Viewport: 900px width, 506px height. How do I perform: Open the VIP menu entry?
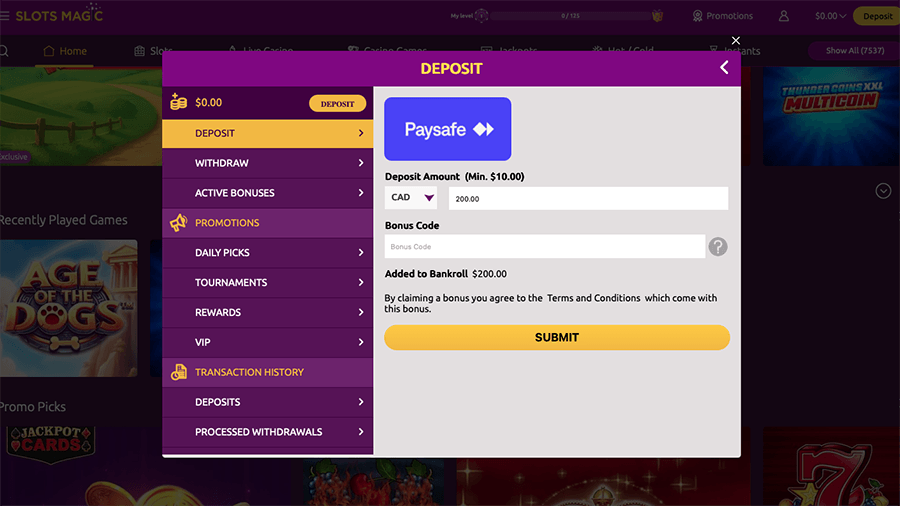pos(267,342)
